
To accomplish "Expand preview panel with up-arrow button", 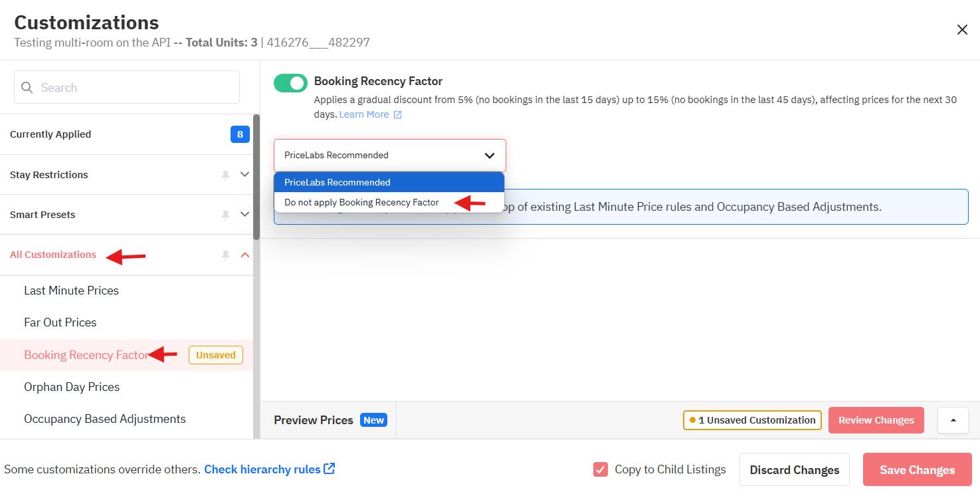I will (x=953, y=420).
